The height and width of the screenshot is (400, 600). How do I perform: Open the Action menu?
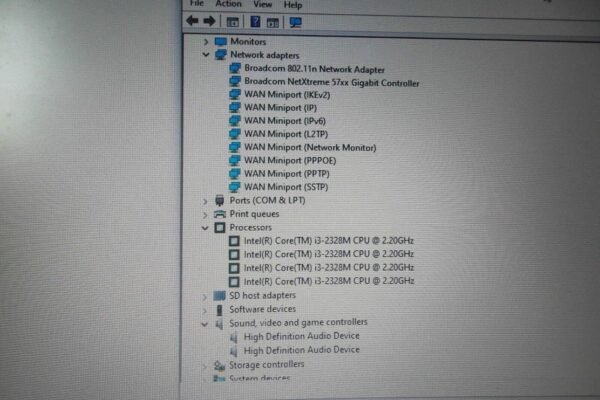tap(228, 4)
